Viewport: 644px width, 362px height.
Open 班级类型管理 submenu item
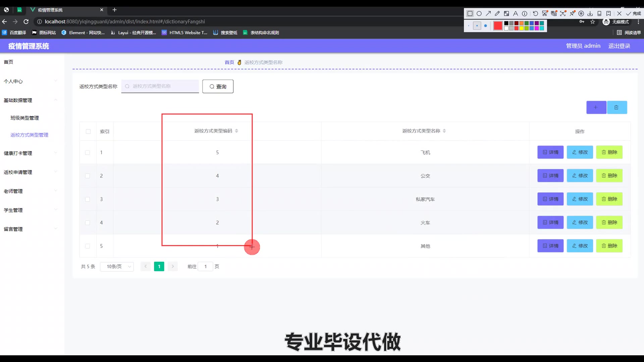click(24, 118)
